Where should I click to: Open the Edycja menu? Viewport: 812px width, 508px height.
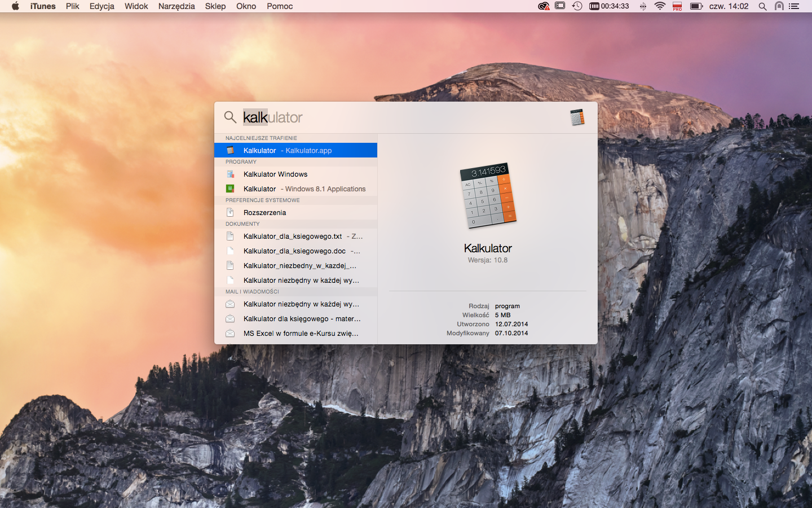102,6
